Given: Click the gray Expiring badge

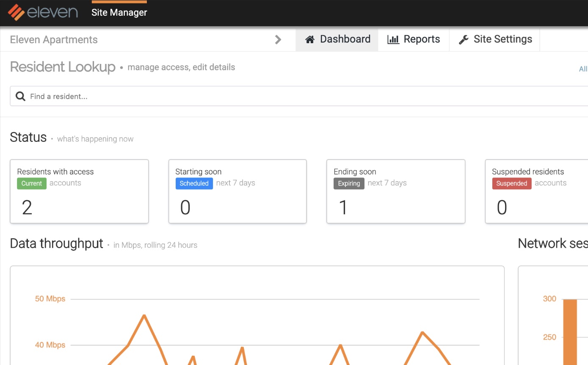Looking at the screenshot, I should pos(349,183).
